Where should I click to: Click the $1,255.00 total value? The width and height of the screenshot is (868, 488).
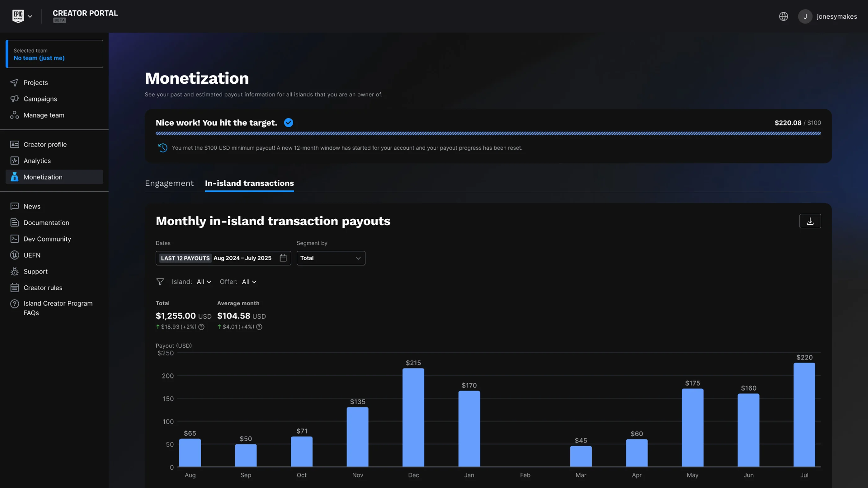(x=175, y=316)
